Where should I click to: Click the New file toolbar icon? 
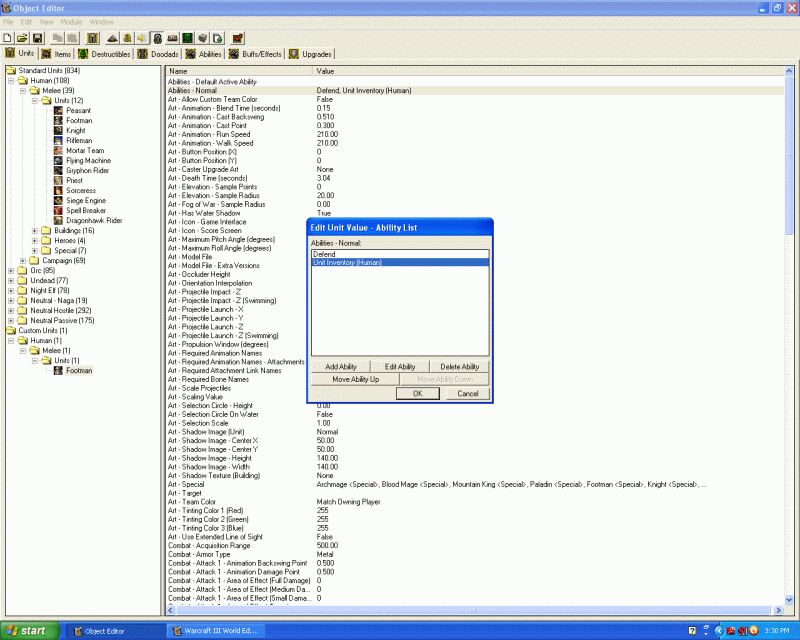point(8,38)
